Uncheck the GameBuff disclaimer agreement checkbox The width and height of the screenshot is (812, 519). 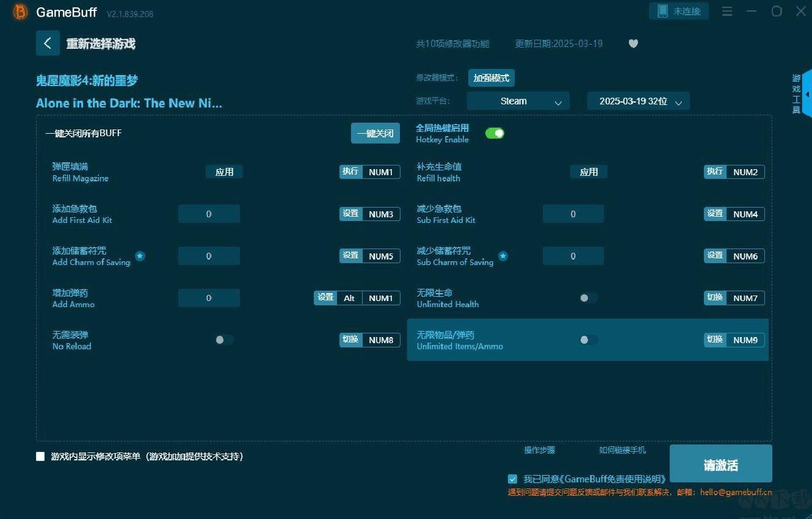[512, 479]
